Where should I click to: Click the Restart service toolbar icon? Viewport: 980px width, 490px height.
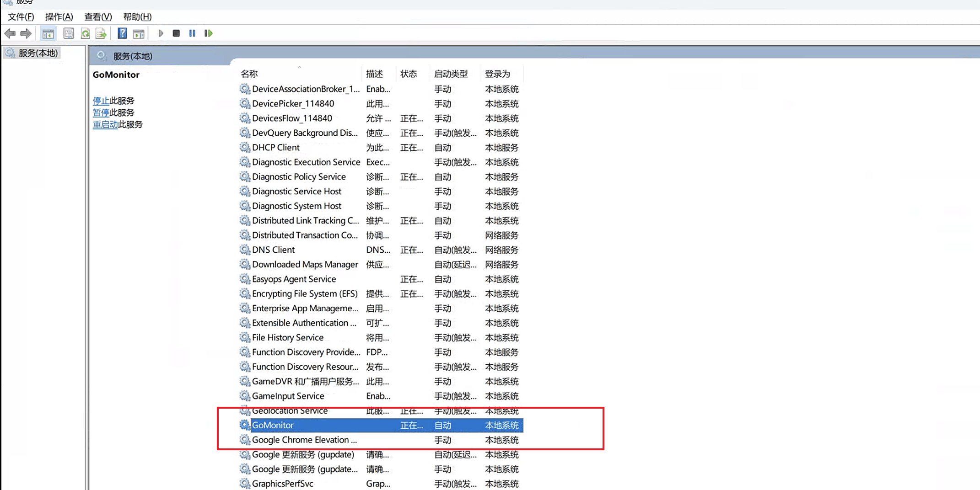tap(209, 33)
